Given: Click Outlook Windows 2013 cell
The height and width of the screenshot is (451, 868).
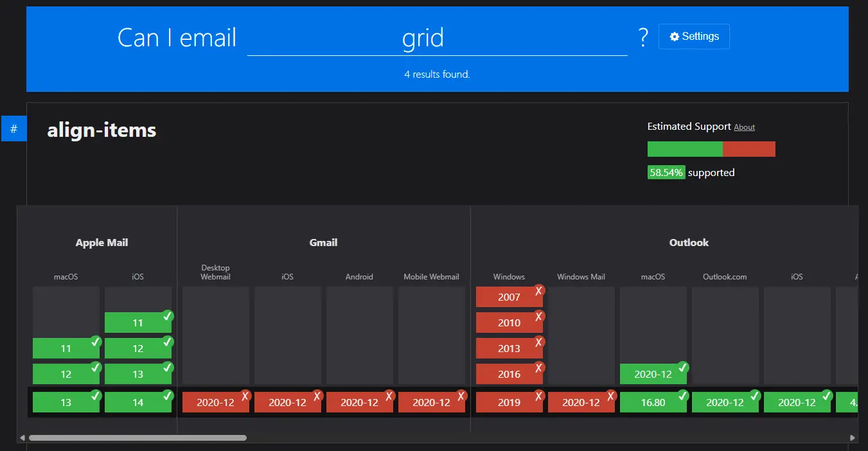Looking at the screenshot, I should point(509,348).
